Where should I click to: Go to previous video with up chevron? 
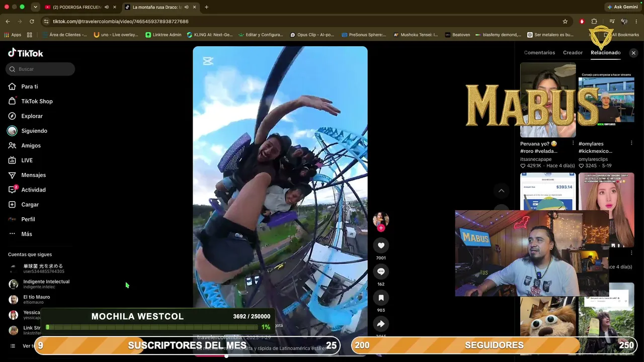pos(501,191)
